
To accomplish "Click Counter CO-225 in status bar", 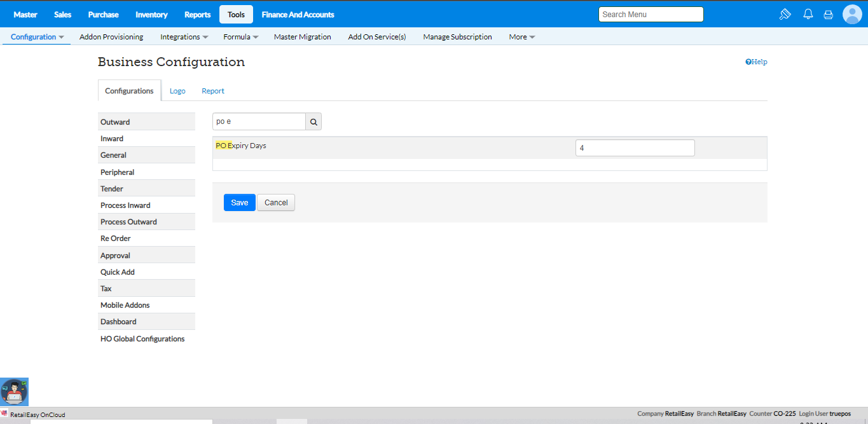I will tap(773, 413).
